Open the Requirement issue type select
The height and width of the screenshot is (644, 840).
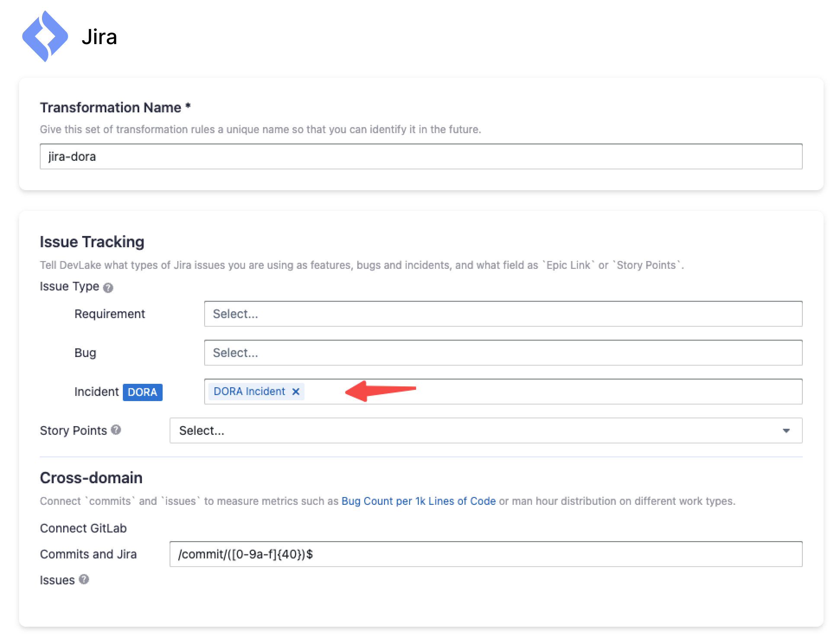tap(503, 314)
